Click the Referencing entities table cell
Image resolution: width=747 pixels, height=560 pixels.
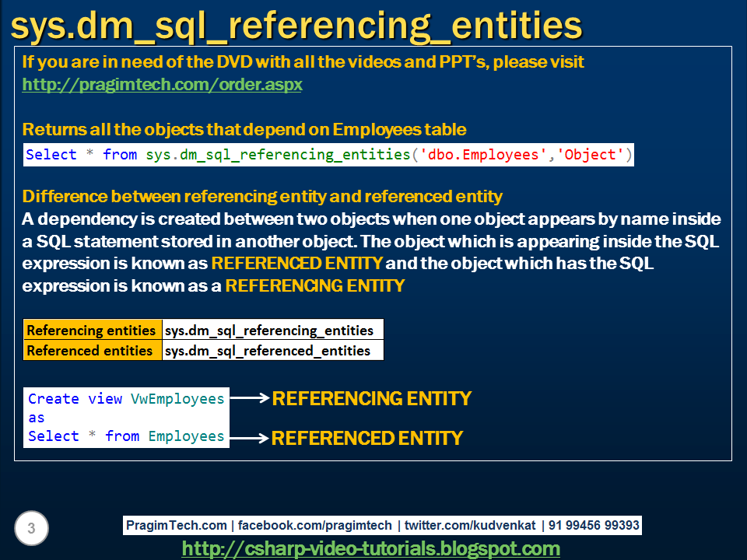92,330
